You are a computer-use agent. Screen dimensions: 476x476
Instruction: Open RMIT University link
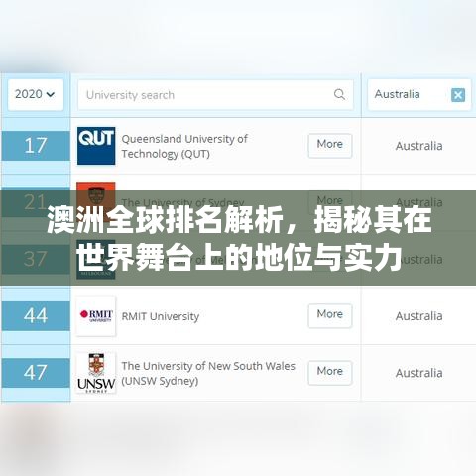pyautogui.click(x=161, y=316)
